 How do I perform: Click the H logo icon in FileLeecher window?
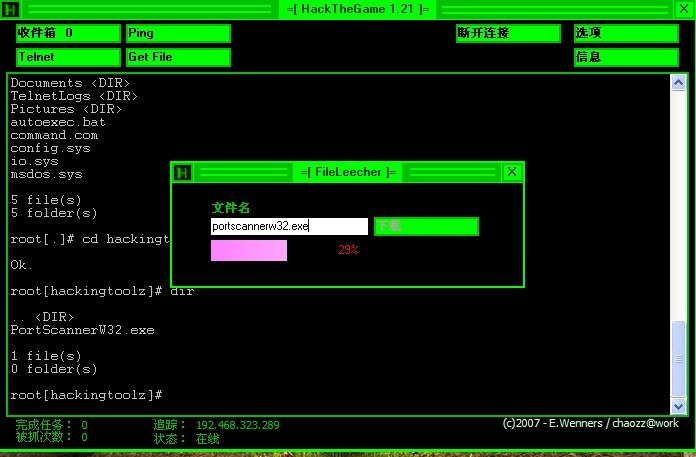pyautogui.click(x=182, y=172)
